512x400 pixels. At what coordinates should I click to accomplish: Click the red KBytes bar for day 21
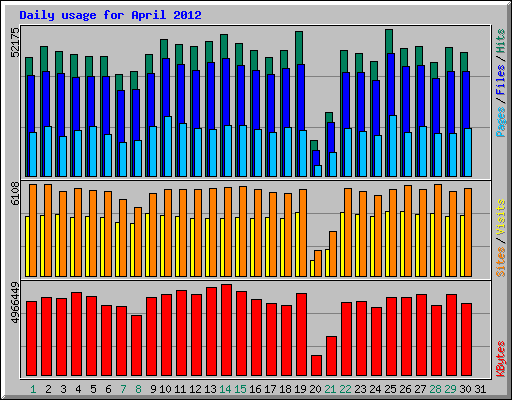point(331,356)
